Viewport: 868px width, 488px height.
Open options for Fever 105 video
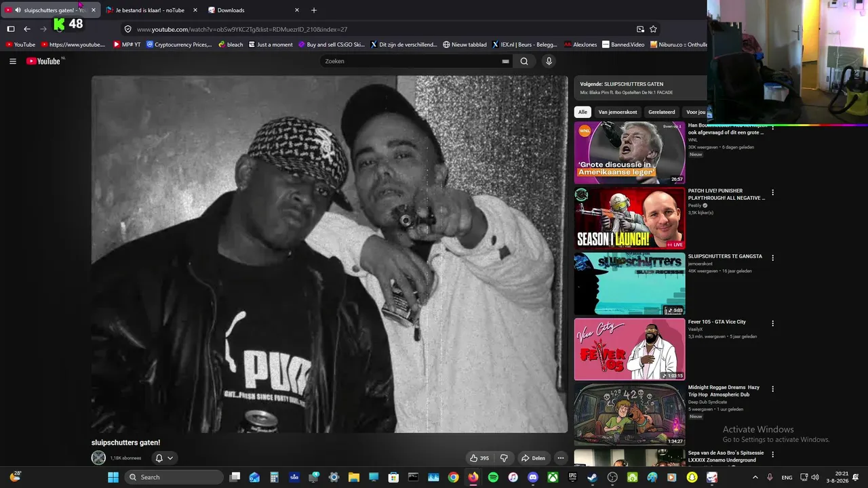pyautogui.click(x=772, y=323)
